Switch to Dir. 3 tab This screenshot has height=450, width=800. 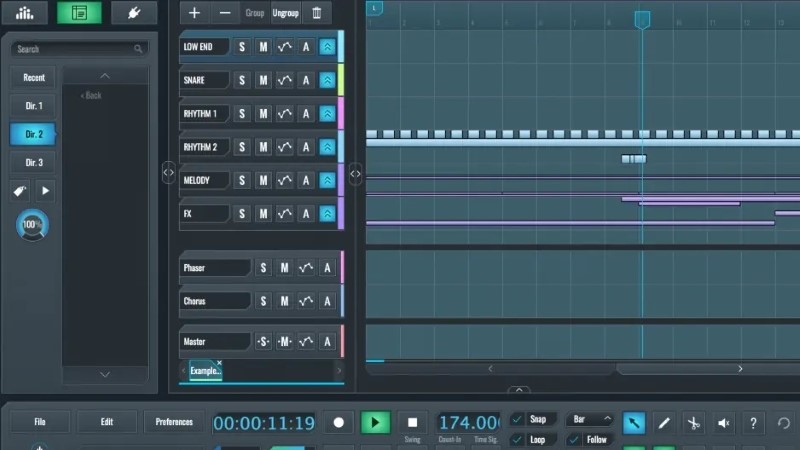[34, 163]
